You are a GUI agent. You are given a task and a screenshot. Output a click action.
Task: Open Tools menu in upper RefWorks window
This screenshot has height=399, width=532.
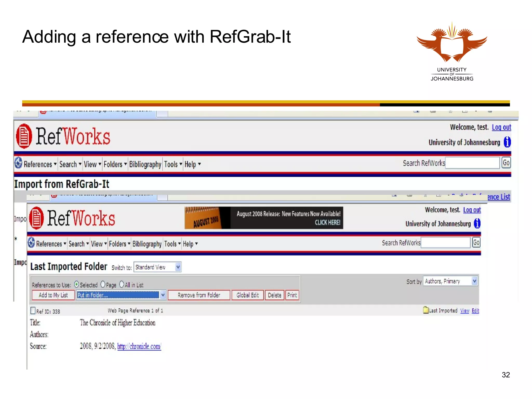(173, 164)
